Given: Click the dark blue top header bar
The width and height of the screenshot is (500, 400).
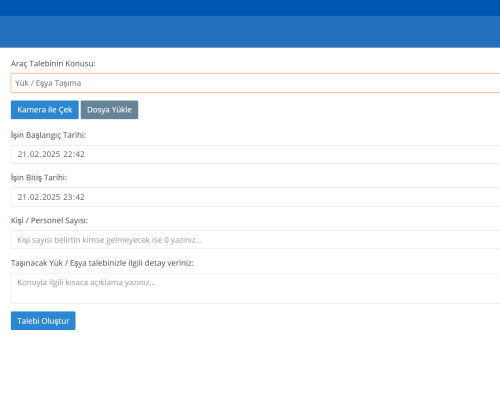Looking at the screenshot, I should pos(250,8).
